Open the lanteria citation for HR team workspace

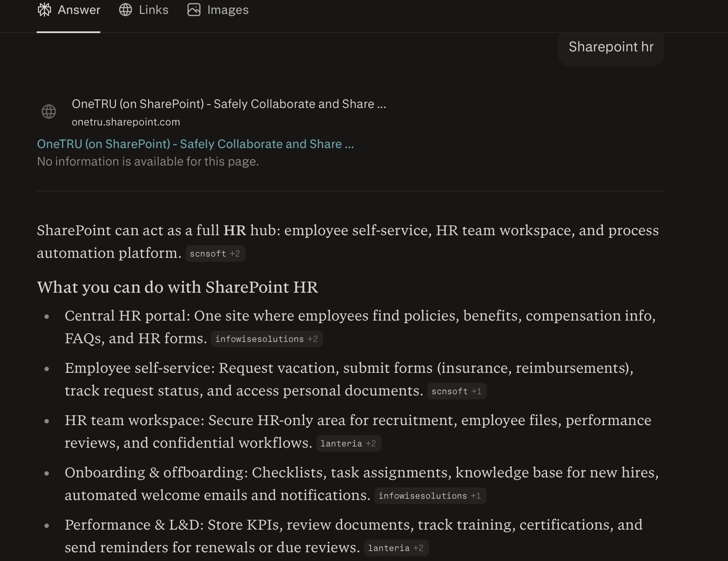coord(348,443)
